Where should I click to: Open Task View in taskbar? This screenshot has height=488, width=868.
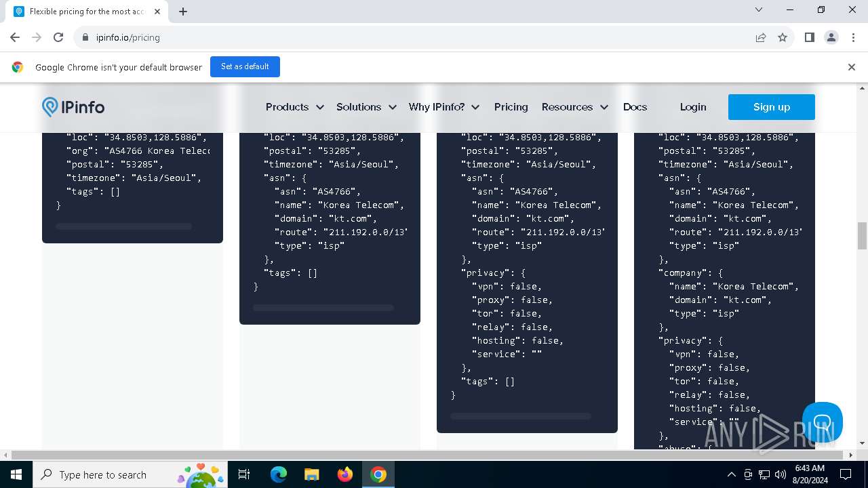(x=244, y=474)
